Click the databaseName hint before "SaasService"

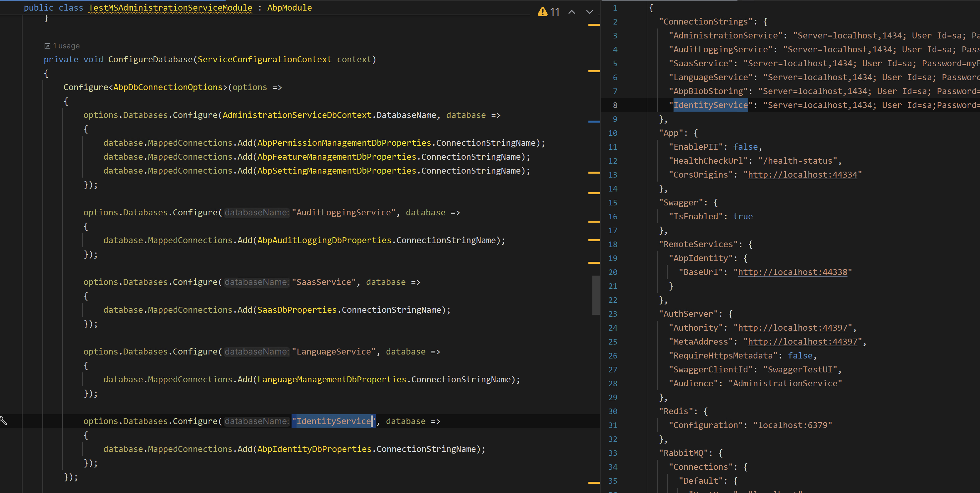point(256,282)
